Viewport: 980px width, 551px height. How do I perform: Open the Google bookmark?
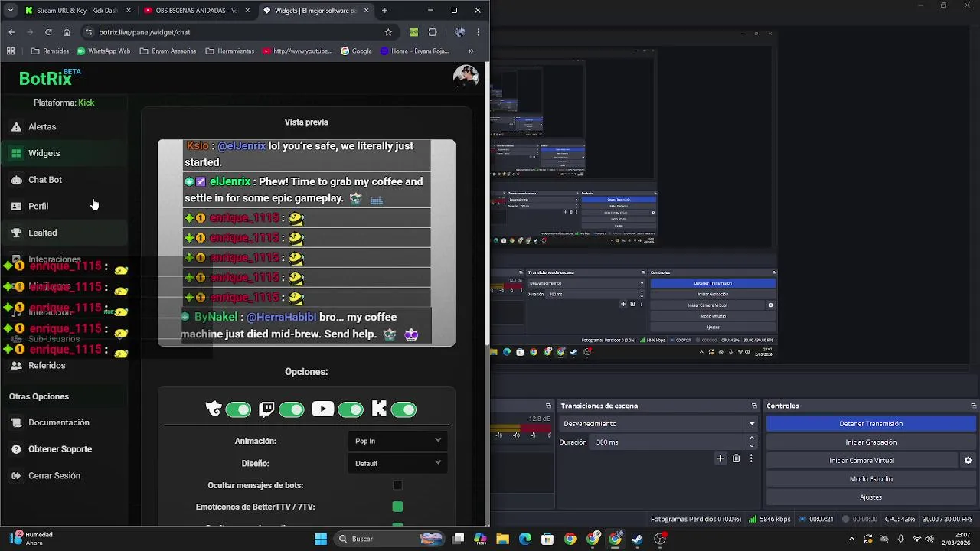[x=357, y=51]
